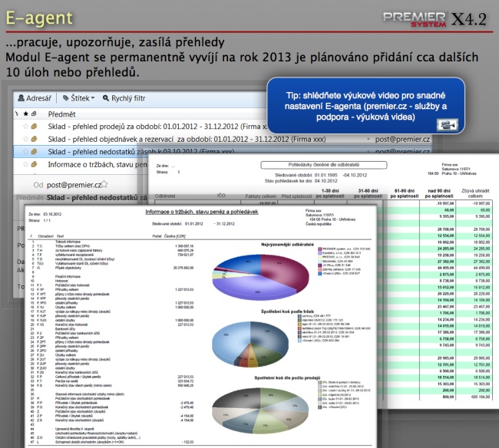Toggle the Rychlý filtr quick filter
Screen dimensions: 499x448
pyautogui.click(x=124, y=98)
